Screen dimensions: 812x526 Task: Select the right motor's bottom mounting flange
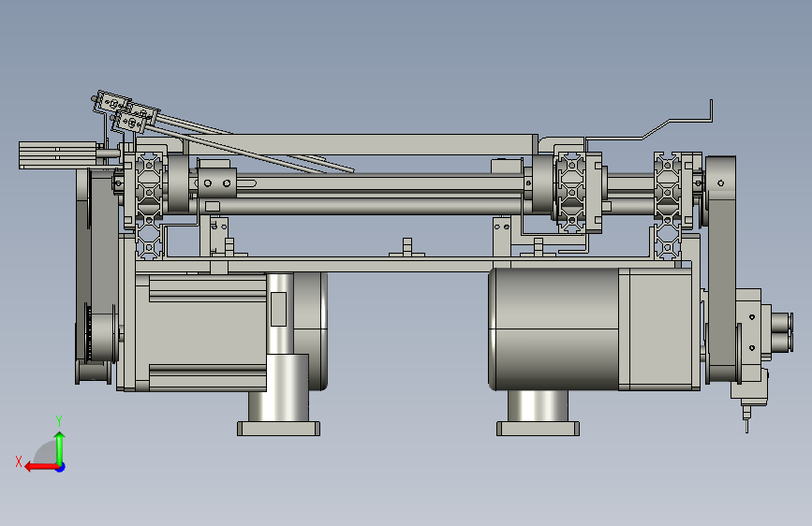538,429
